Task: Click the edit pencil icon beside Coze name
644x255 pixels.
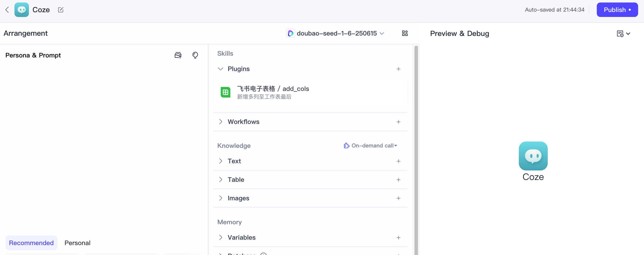Action: [x=61, y=10]
